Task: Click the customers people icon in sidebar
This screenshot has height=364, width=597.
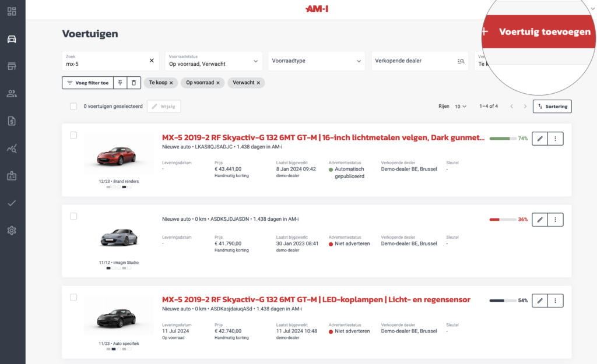Action: pos(12,93)
